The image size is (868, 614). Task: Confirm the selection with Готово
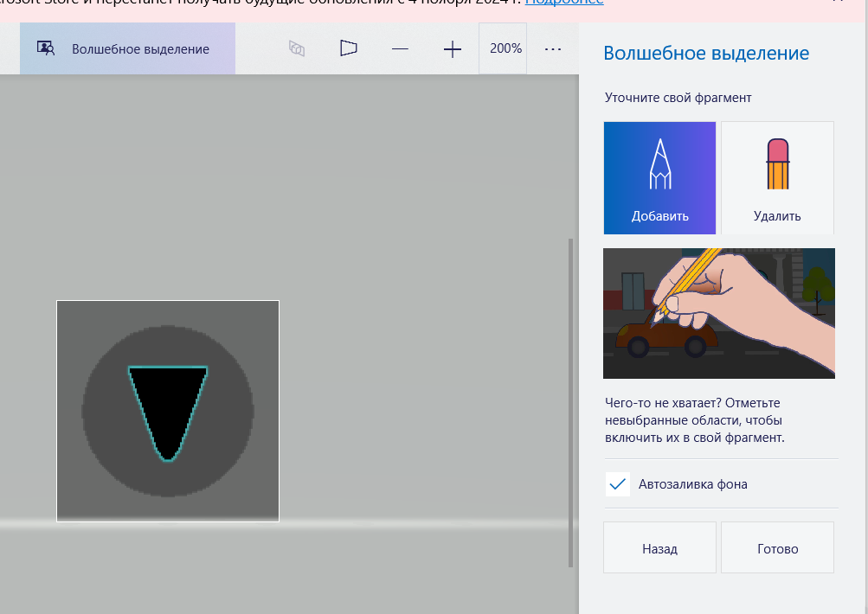[777, 548]
